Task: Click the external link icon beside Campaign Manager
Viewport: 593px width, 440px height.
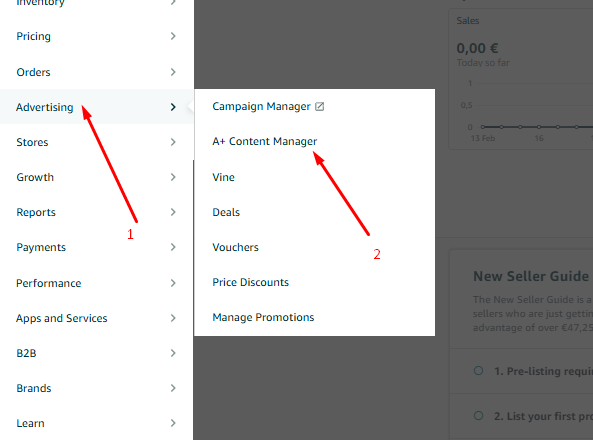Action: 320,107
